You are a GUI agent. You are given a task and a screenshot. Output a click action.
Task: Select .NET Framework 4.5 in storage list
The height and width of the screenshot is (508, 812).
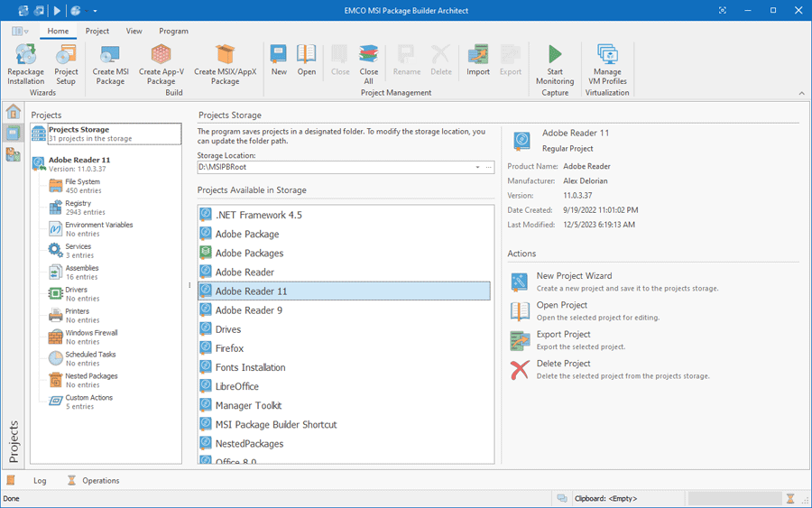[345, 215]
